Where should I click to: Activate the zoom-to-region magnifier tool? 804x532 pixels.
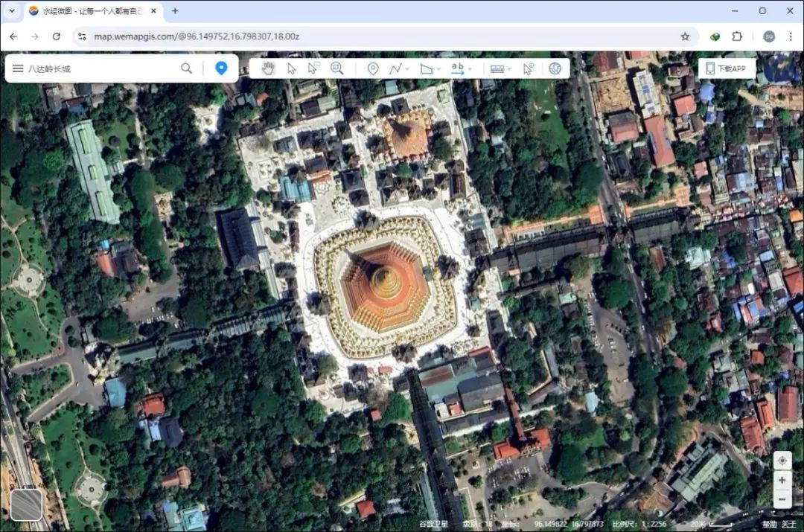tap(337, 68)
